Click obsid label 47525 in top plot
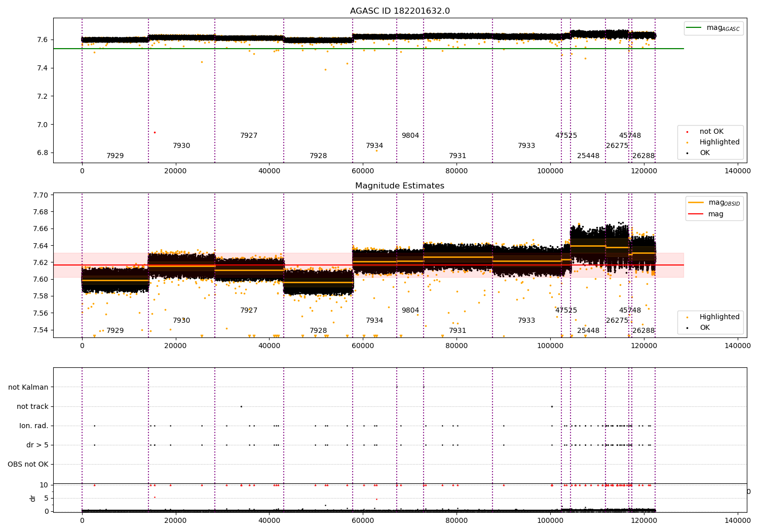Screen dimensions: 760x532 [566, 136]
